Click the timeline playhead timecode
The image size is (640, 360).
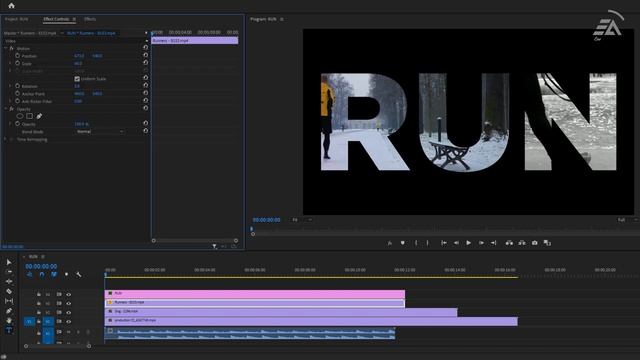click(x=41, y=266)
